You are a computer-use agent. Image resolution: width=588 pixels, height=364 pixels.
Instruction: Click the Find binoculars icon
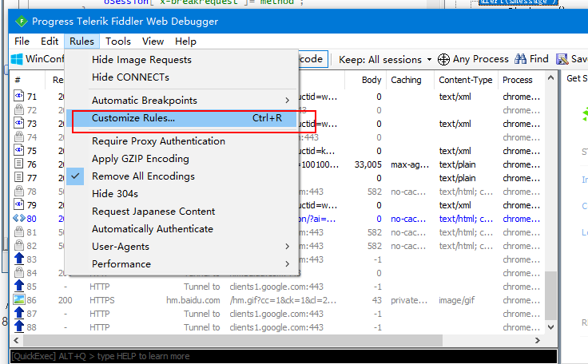click(x=521, y=59)
